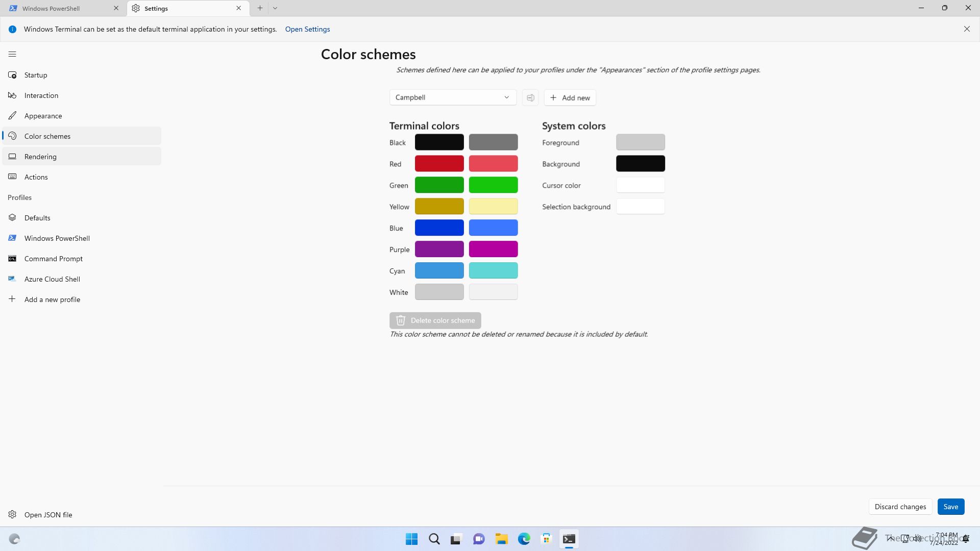Screen dimensions: 980x551
Task: Open a new tab with the plus button
Action: [x=260, y=8]
